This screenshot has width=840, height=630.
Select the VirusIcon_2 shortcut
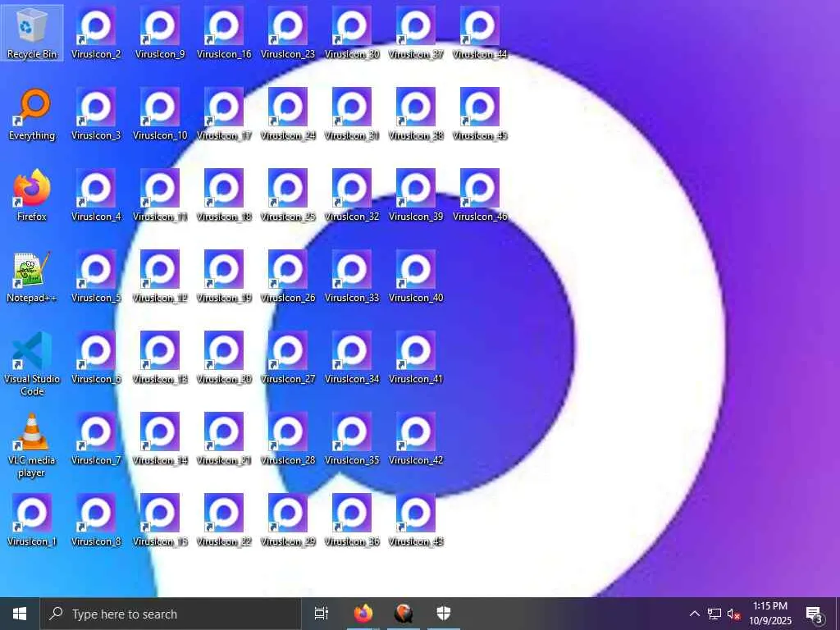click(96, 33)
